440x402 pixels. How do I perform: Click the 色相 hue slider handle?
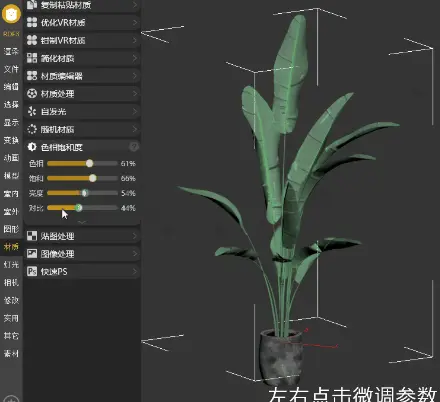point(89,163)
